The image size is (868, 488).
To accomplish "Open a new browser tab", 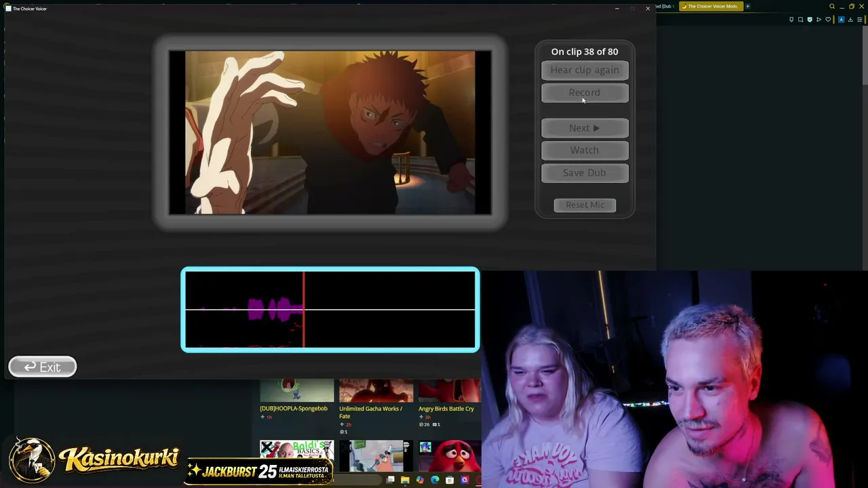I will [748, 6].
